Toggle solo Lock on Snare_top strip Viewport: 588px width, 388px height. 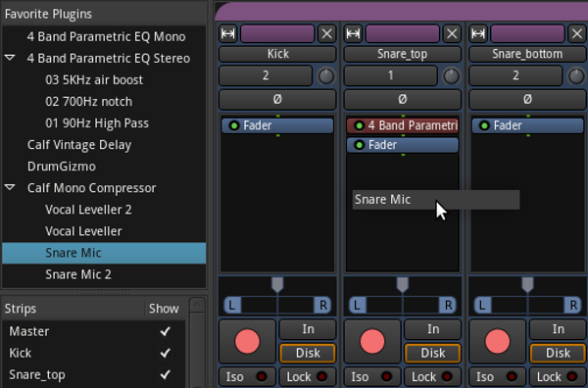point(433,377)
